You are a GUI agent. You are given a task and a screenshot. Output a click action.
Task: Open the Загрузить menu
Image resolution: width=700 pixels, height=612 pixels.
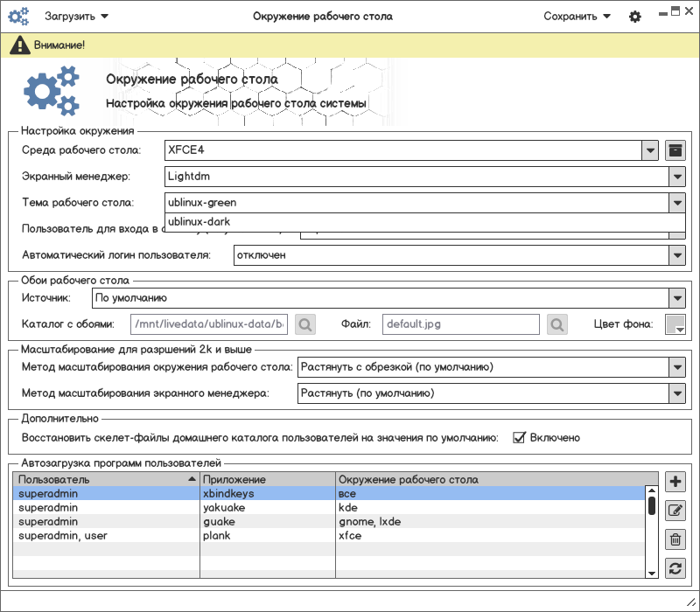77,17
